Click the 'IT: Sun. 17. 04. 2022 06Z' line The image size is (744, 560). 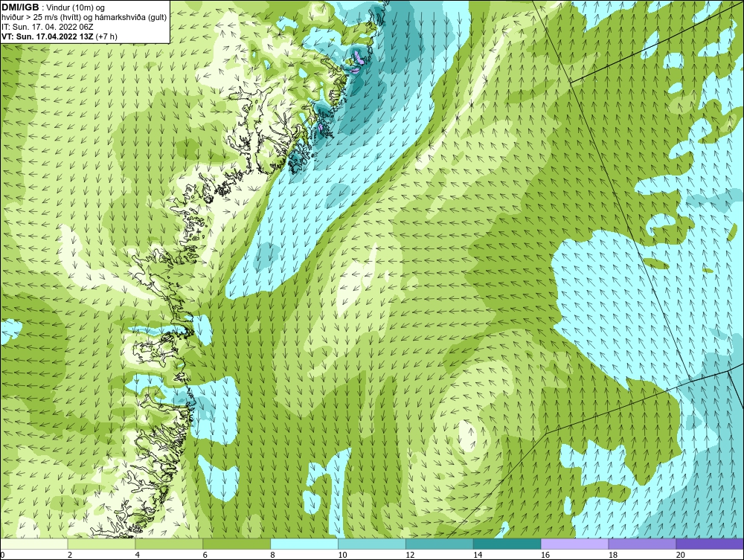click(x=48, y=27)
